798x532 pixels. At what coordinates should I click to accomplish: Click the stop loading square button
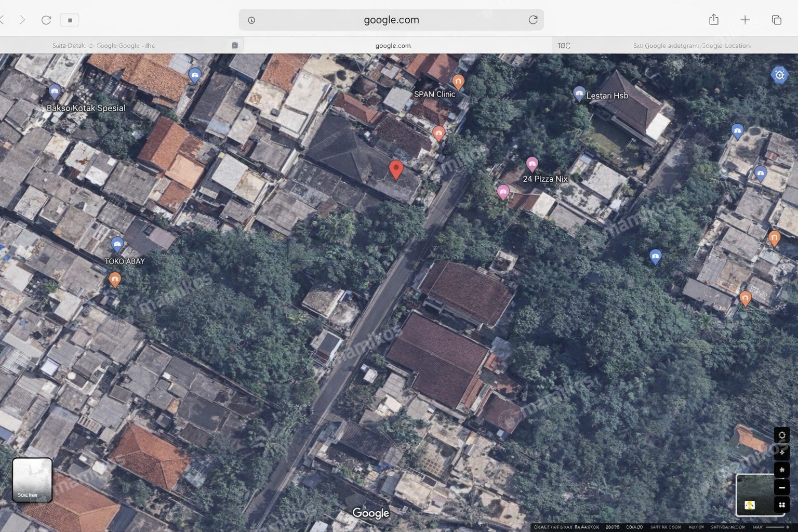(x=70, y=20)
